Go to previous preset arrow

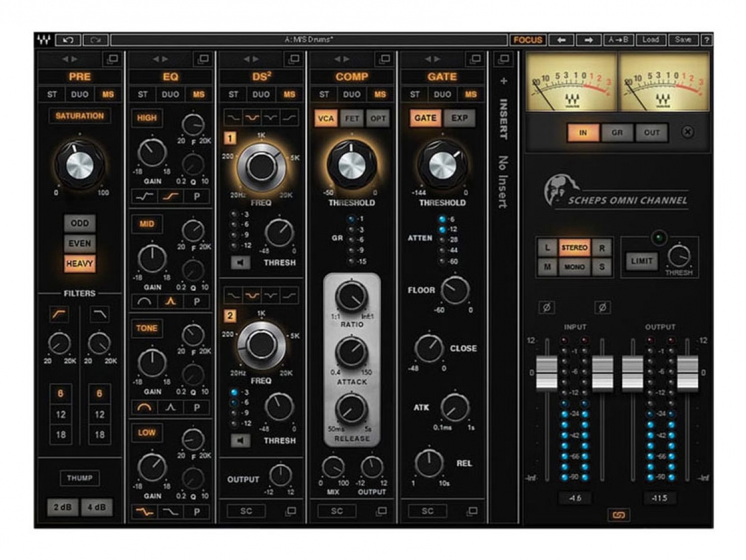(561, 40)
